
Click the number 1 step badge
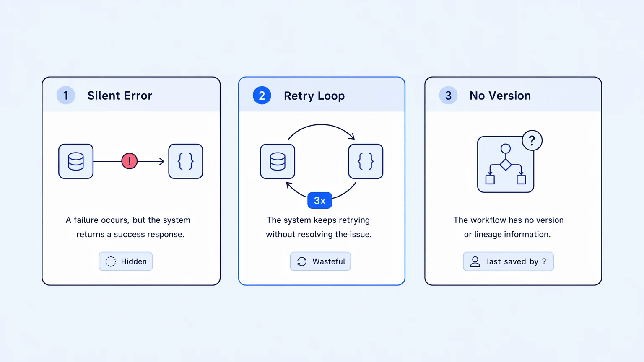pyautogui.click(x=66, y=96)
